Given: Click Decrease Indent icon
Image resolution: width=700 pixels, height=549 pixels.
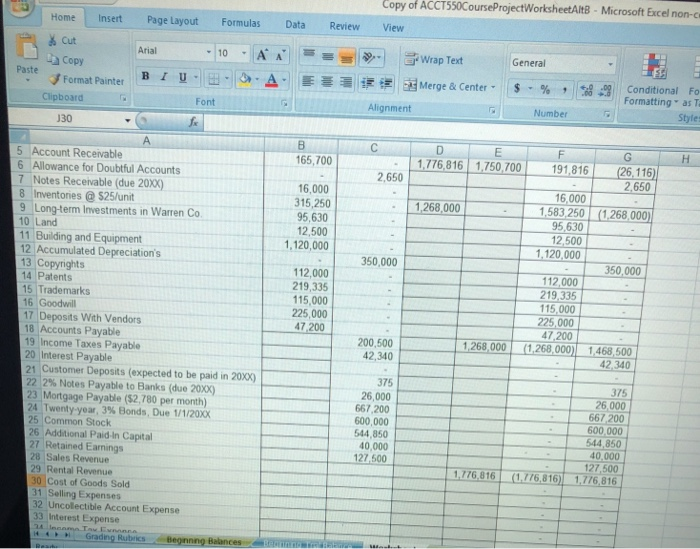Looking at the screenshot, I should click(367, 83).
